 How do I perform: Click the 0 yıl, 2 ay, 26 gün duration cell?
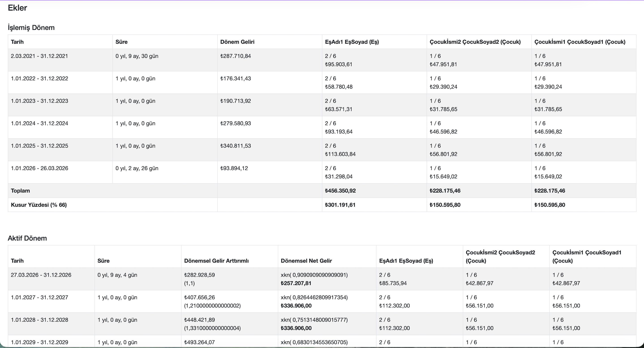point(137,168)
